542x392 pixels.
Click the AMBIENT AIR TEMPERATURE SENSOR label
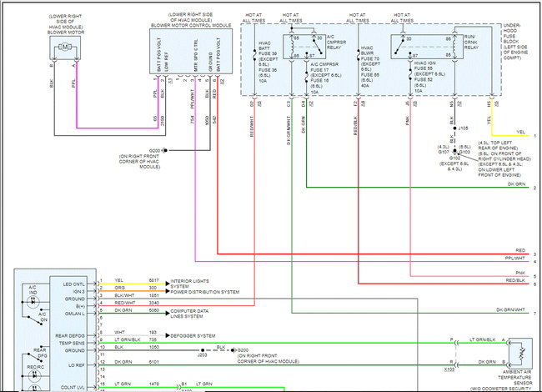pyautogui.click(x=515, y=378)
